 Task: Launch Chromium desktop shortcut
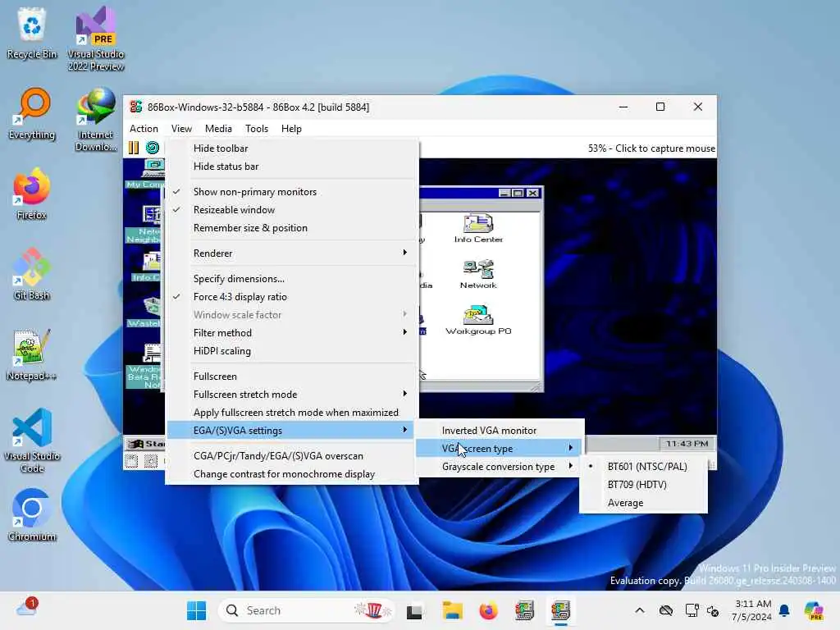coord(32,515)
